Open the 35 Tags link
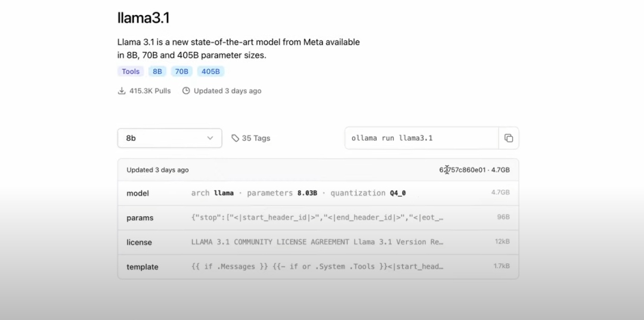Image resolution: width=644 pixels, height=320 pixels. click(x=251, y=138)
